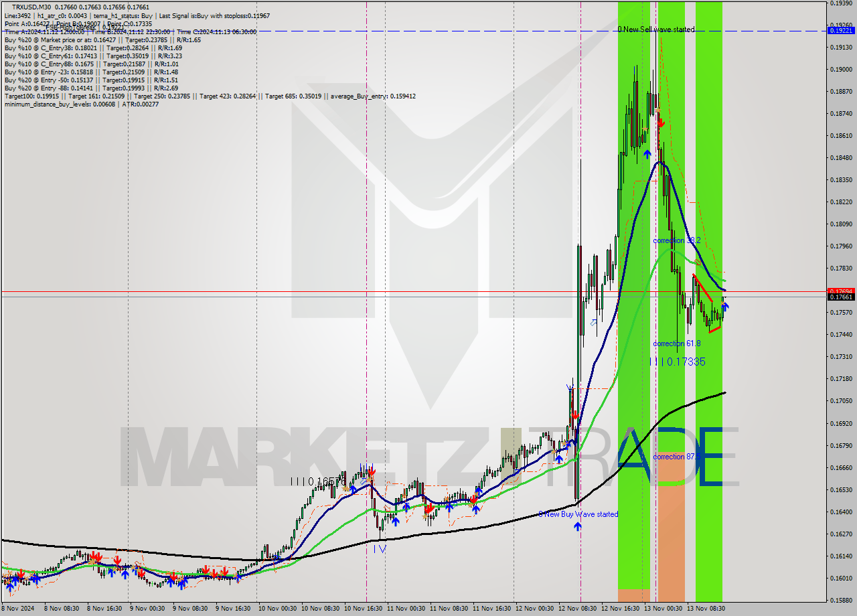Select the 'Buy %10 @ C_Entry88: 0.1675' line
The image size is (857, 616).
[x=91, y=64]
